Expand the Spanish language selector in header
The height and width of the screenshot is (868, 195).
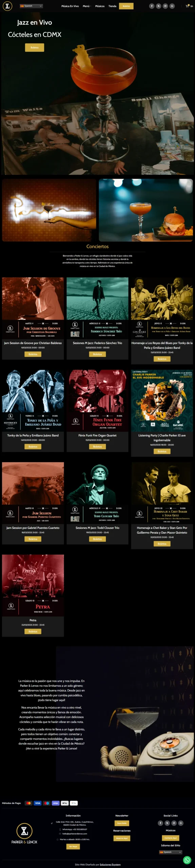point(31,6)
